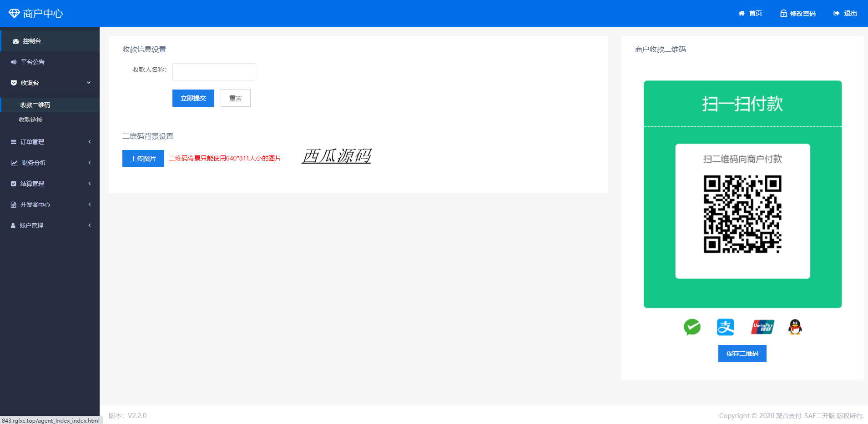The width and height of the screenshot is (868, 424).
Task: Click the UnionPay icon
Action: 763,327
